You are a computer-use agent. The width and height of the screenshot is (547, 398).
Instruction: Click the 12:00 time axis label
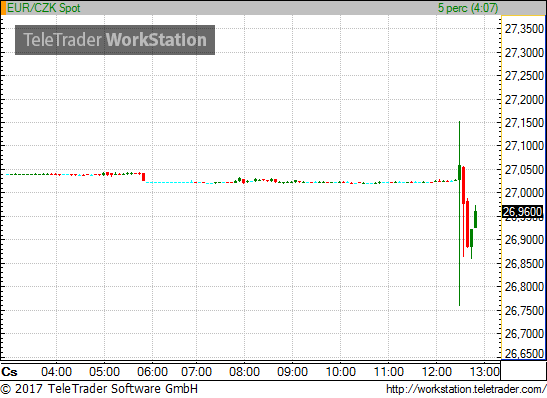437,371
